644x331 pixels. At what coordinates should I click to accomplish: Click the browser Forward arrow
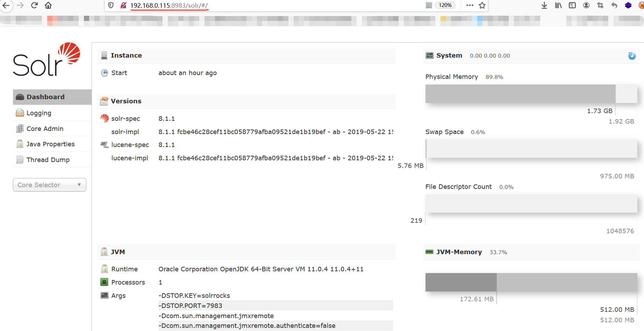(20, 5)
